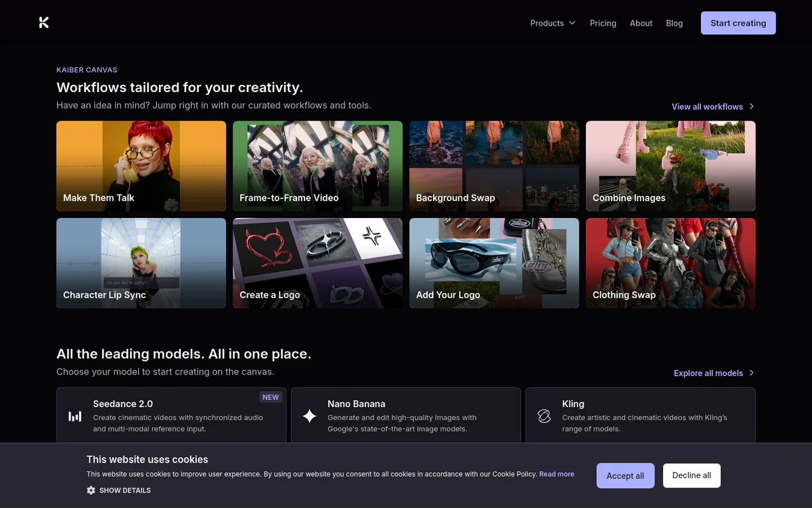Image resolution: width=812 pixels, height=508 pixels.
Task: Expand the Products dropdown menu
Action: click(553, 23)
